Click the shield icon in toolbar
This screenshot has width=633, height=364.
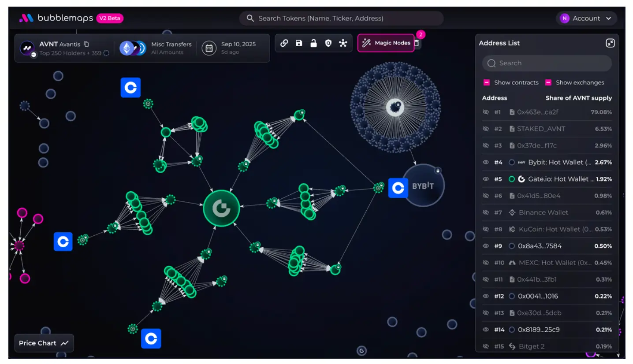(x=328, y=43)
